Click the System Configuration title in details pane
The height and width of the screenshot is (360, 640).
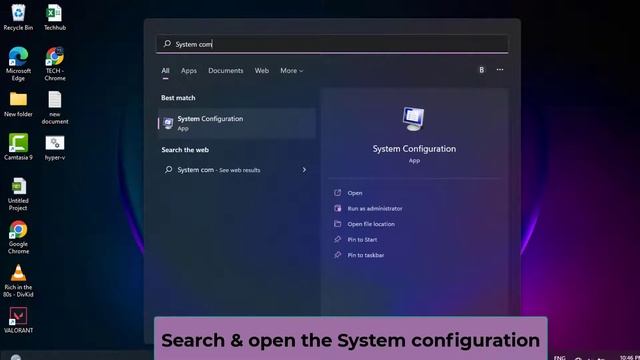414,149
